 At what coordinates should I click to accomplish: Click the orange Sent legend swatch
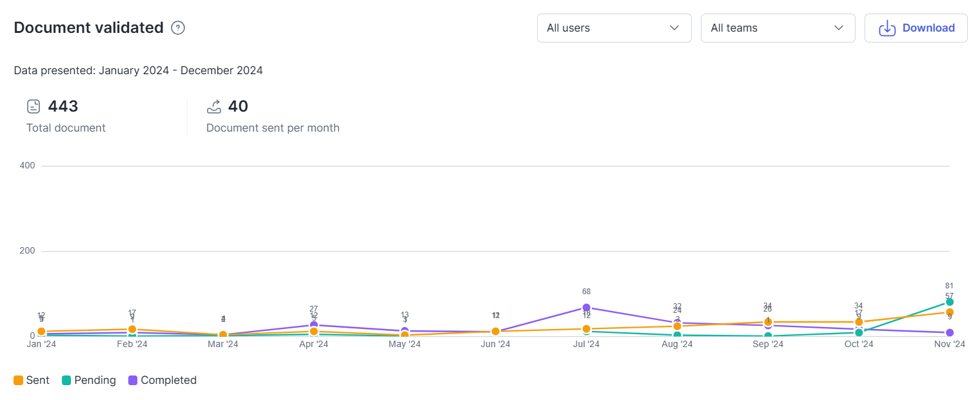tap(19, 380)
